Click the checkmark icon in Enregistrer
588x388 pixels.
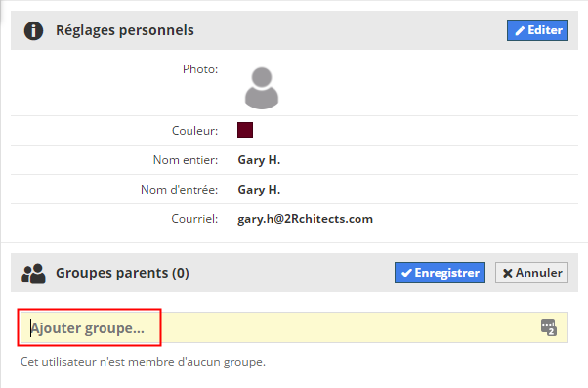406,273
